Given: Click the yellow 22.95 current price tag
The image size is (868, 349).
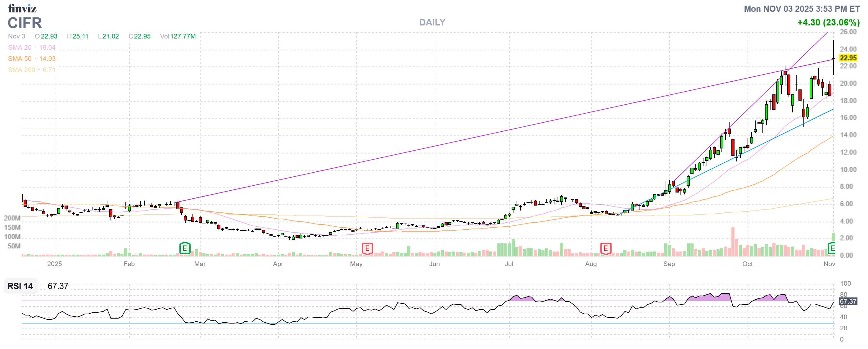Looking at the screenshot, I should point(848,58).
